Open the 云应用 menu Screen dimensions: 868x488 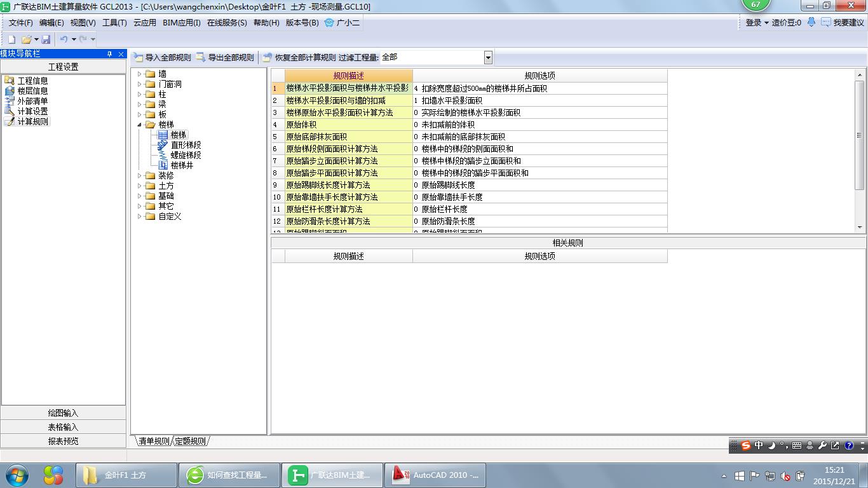point(144,23)
